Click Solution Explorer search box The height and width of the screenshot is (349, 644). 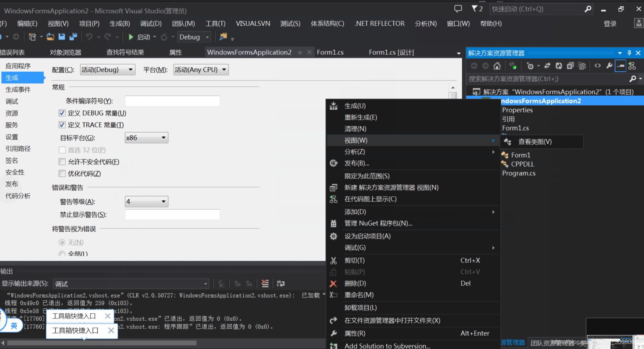[x=548, y=79]
